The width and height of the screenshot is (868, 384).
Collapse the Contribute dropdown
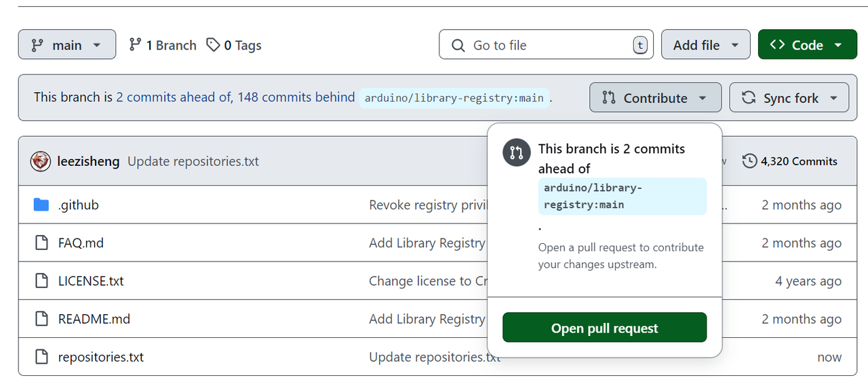tap(654, 98)
